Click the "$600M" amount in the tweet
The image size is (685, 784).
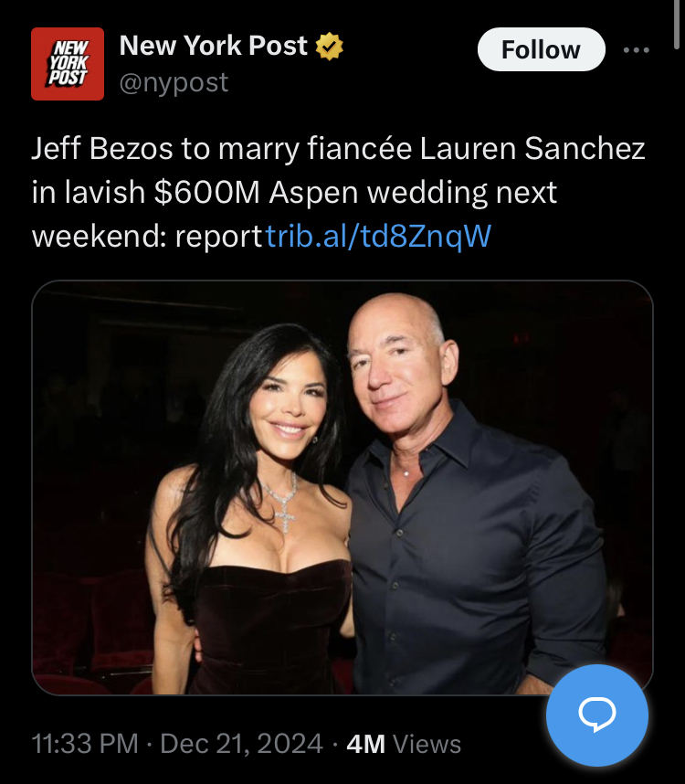pyautogui.click(x=206, y=193)
